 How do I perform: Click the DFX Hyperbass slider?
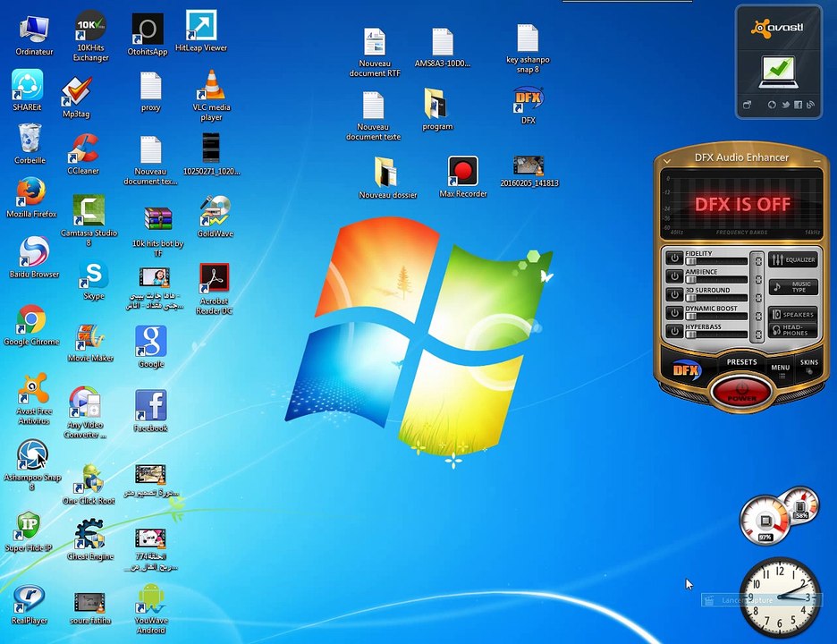point(716,335)
